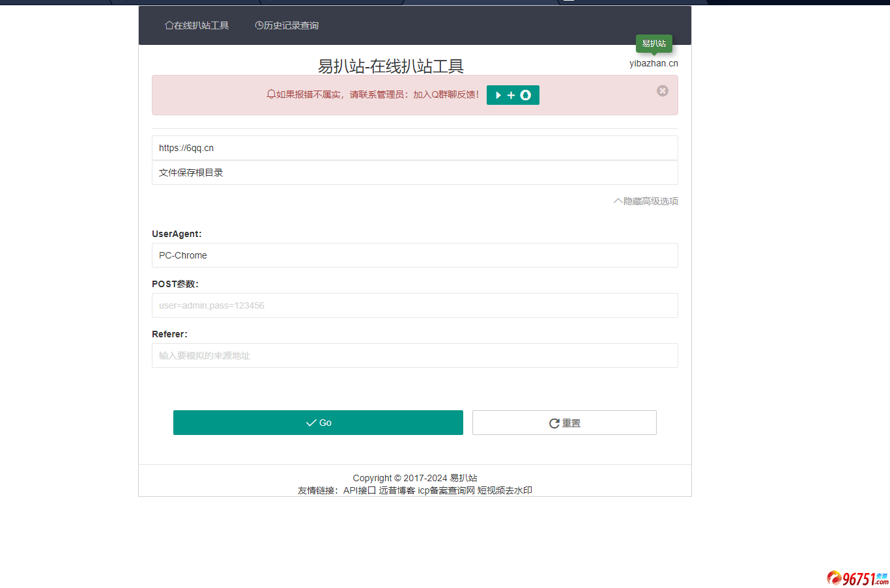Open the 远昔博客 footer link
Image resolution: width=890 pixels, height=588 pixels.
click(x=397, y=490)
